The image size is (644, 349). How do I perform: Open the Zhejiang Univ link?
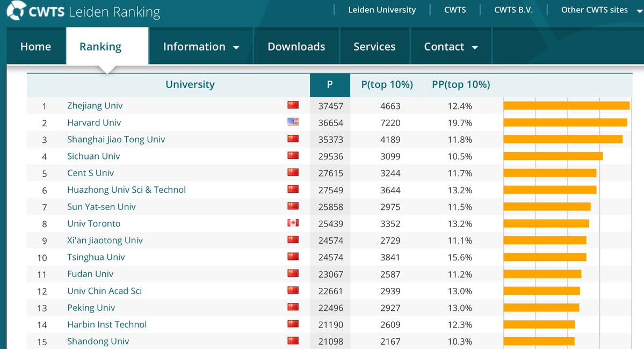click(95, 106)
